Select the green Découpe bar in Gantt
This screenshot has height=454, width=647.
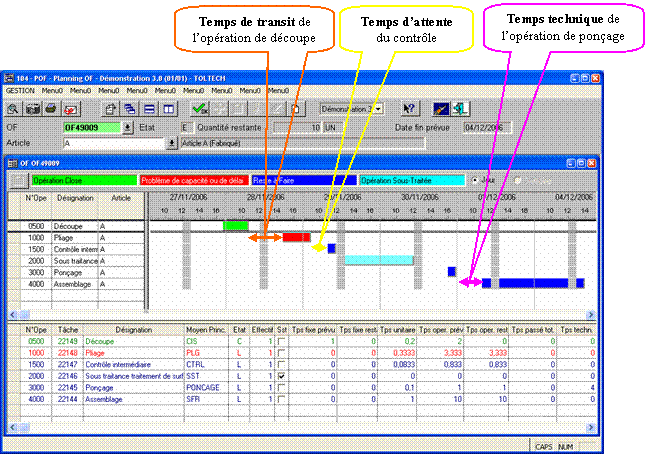[x=236, y=225]
